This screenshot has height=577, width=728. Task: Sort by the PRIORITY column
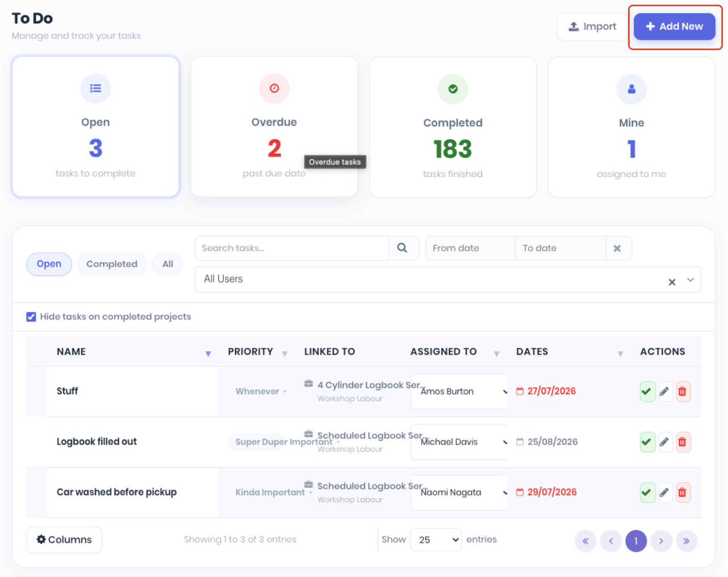tap(285, 354)
